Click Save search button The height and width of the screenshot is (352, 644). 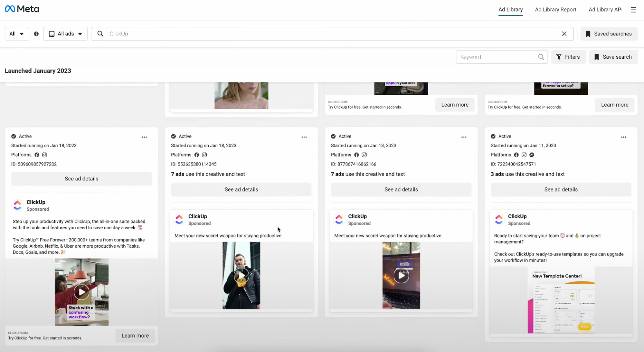click(x=613, y=57)
